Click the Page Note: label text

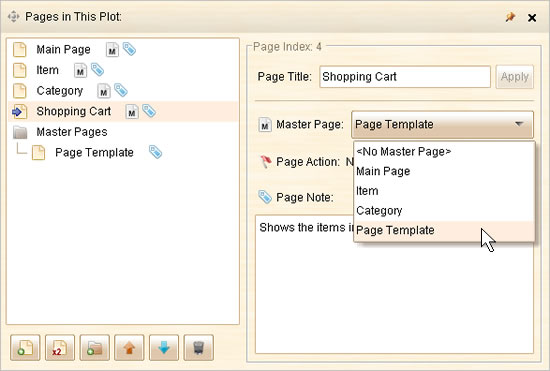305,197
